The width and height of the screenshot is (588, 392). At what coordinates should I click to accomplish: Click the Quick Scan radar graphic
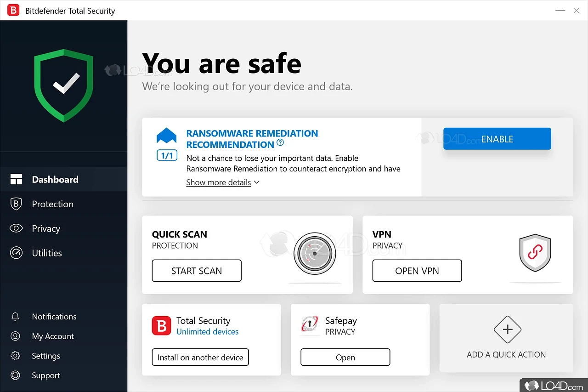pyautogui.click(x=314, y=253)
